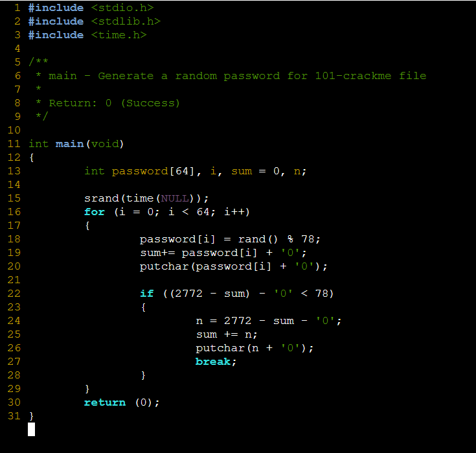476x453 pixels.
Task: Click the 'Return: 0 (Success)' comment line
Action: click(x=115, y=103)
